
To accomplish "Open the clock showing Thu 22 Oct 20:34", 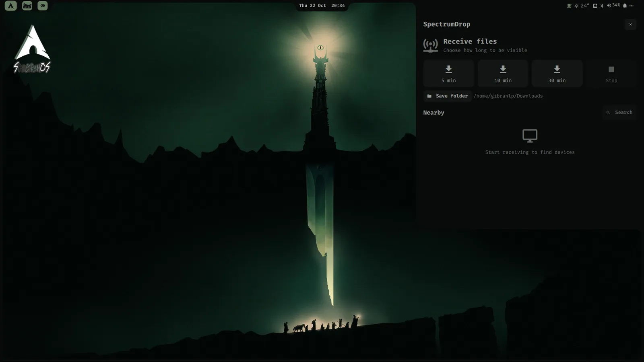I will click(x=322, y=6).
